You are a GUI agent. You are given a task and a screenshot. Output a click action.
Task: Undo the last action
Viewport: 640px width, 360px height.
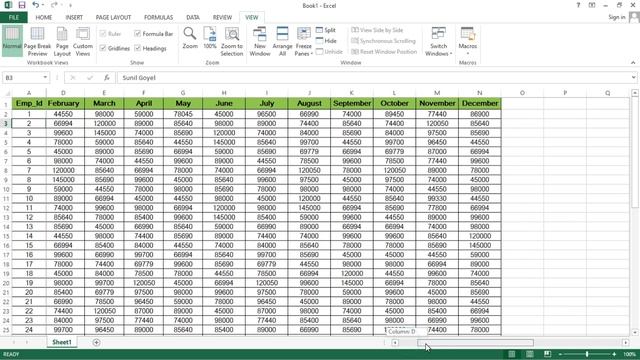[36, 5]
